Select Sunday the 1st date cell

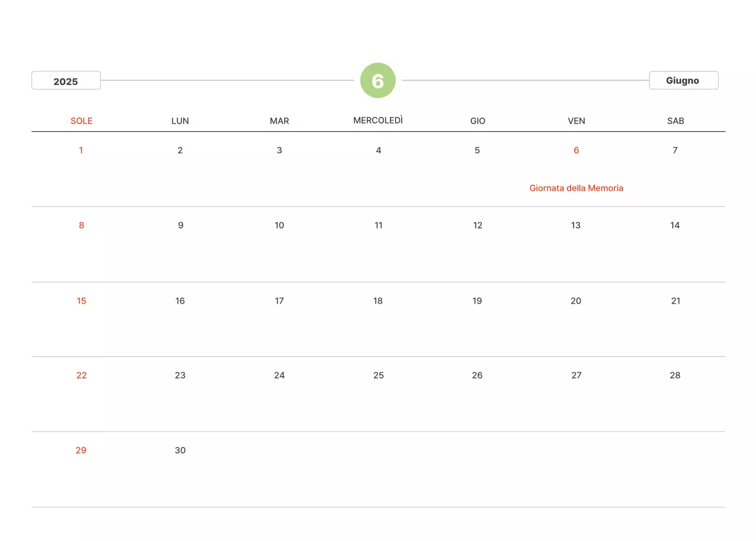click(81, 151)
